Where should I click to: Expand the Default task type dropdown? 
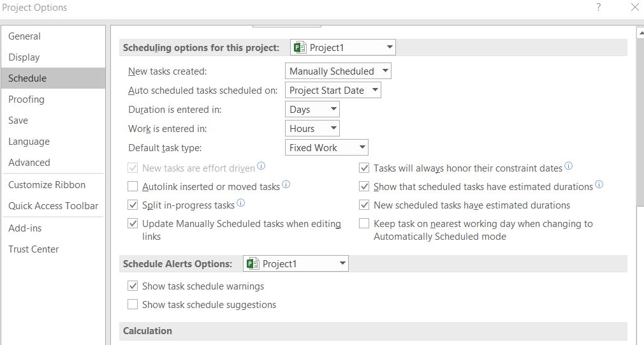[x=326, y=148]
